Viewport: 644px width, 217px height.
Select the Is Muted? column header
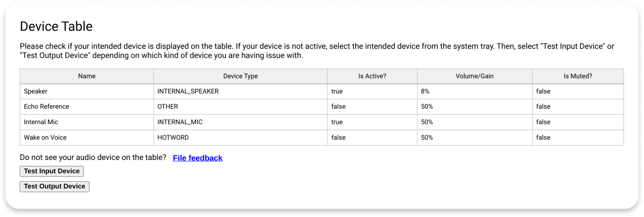pos(577,76)
